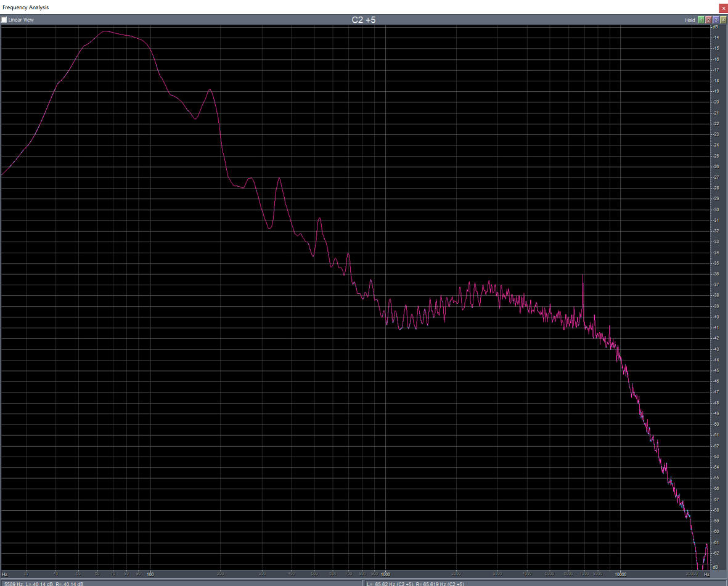The width and height of the screenshot is (728, 586).
Task: Click the -14 dB scale label
Action: pos(716,38)
